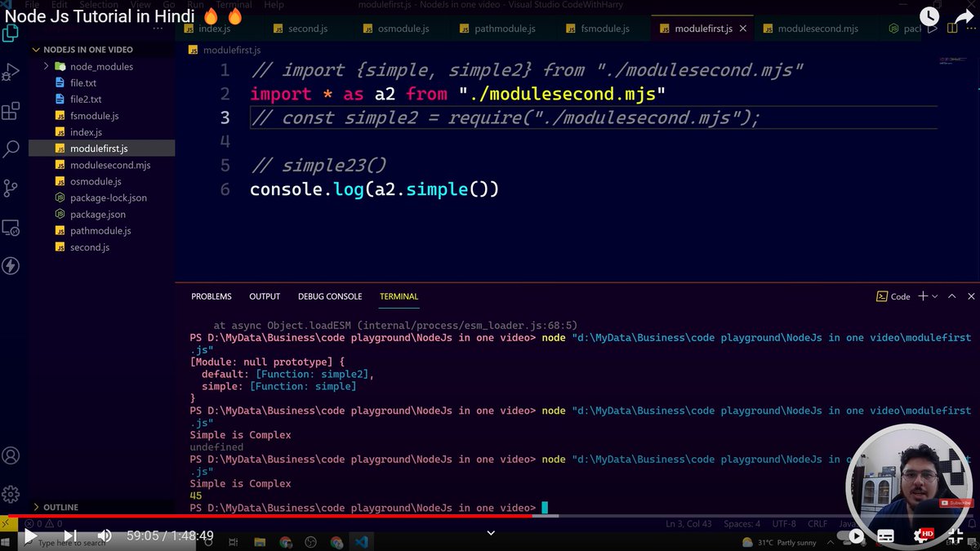The image size is (980, 551).
Task: Click the Ln 3, Col 43 status entry
Action: 688,523
